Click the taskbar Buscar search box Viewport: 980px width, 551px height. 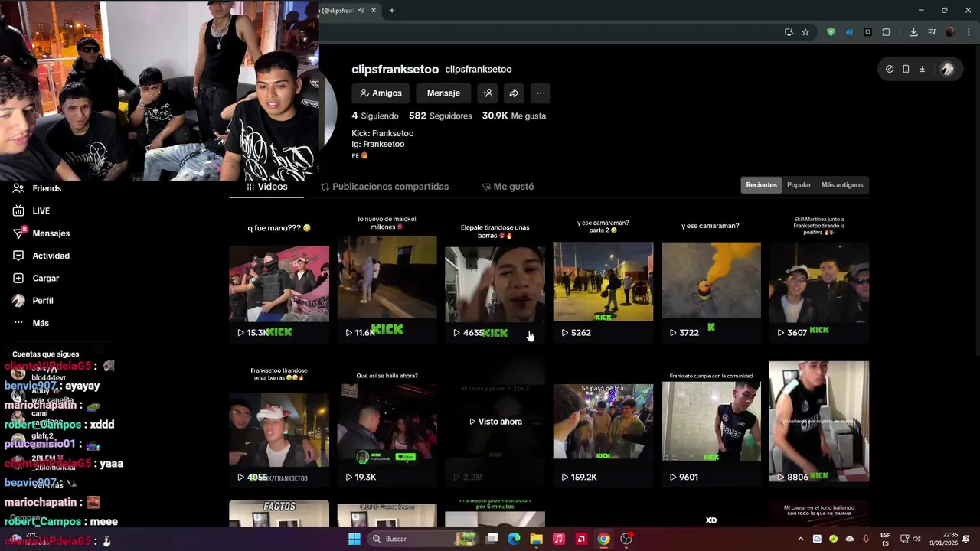coord(423,539)
